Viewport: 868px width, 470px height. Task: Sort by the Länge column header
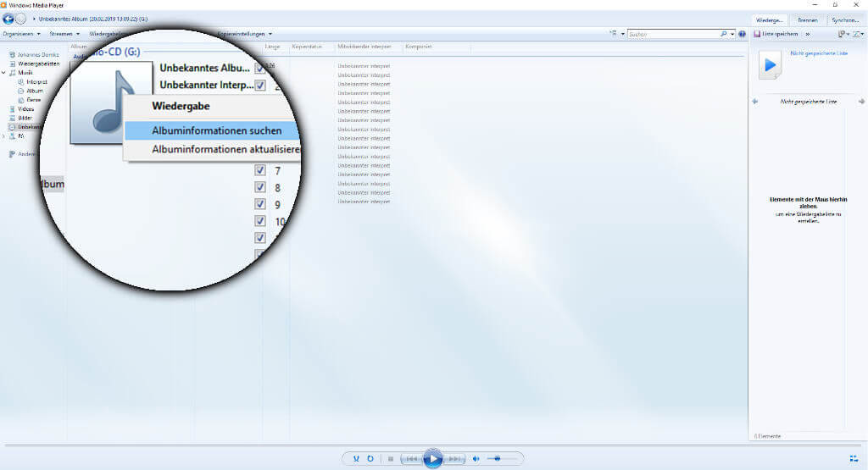tap(272, 47)
